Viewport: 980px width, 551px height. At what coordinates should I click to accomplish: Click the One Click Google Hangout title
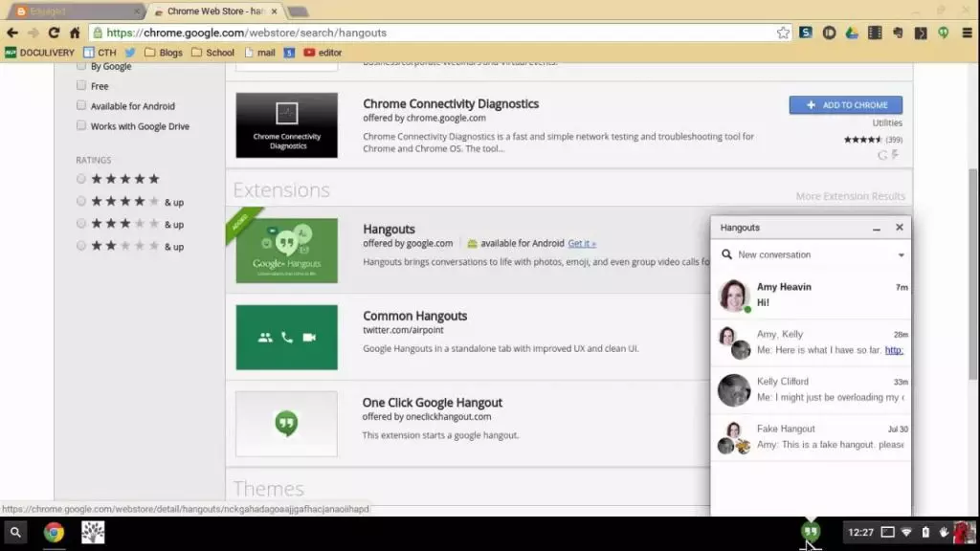[x=433, y=403]
